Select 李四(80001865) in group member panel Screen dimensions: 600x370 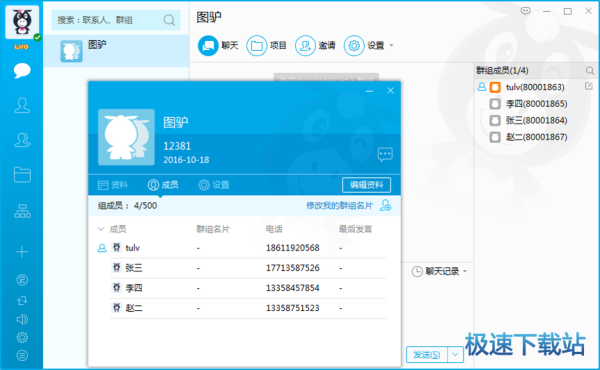[x=535, y=104]
